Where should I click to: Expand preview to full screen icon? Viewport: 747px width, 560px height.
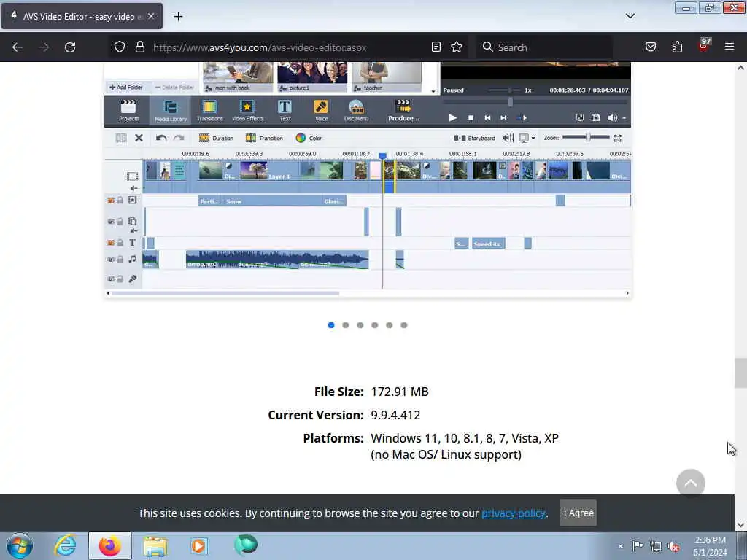[x=580, y=117]
